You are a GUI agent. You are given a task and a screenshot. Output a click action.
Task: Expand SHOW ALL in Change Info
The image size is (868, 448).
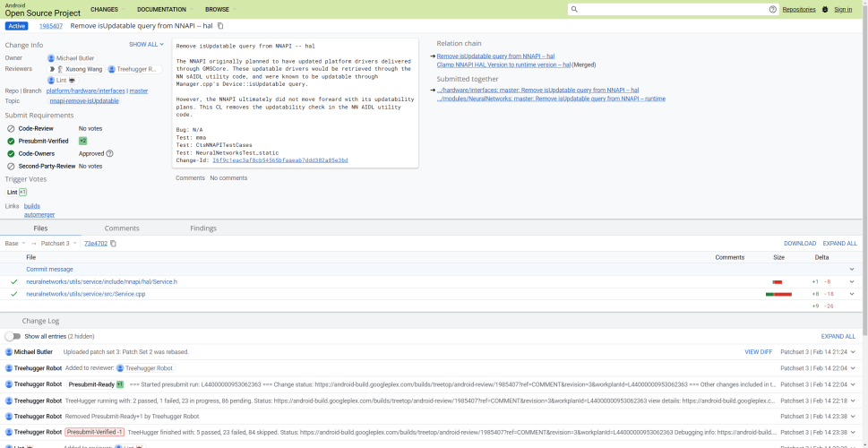(147, 44)
